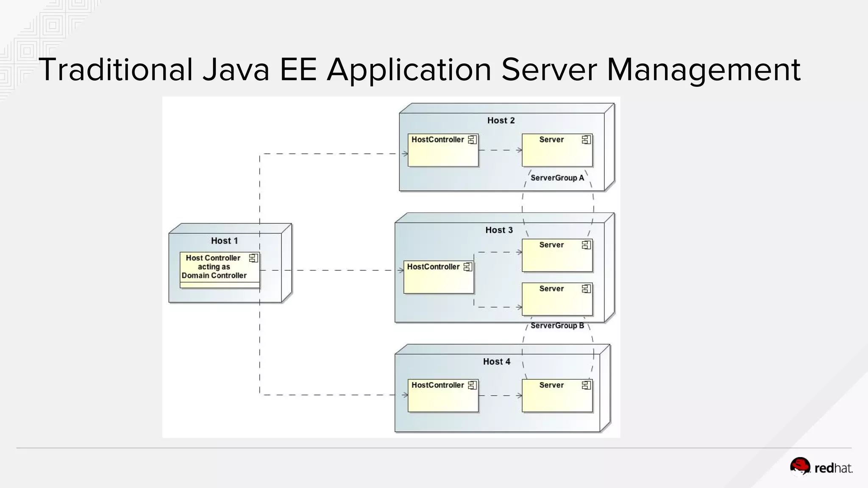The width and height of the screenshot is (868, 488).
Task: Click the component icon on Host 2 Server
Action: (586, 140)
